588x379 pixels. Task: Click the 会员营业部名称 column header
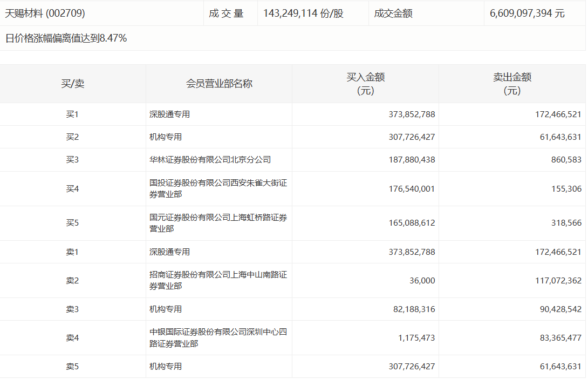(x=219, y=84)
